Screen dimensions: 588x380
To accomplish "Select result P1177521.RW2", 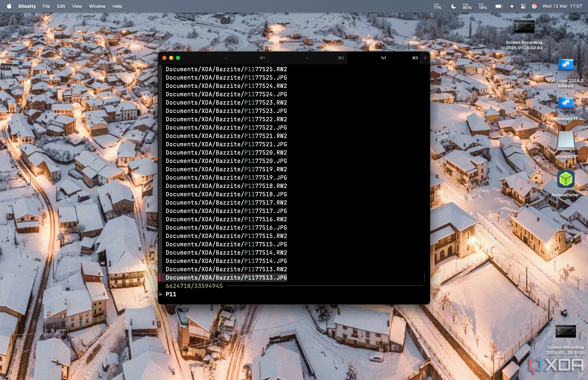I will tap(226, 136).
